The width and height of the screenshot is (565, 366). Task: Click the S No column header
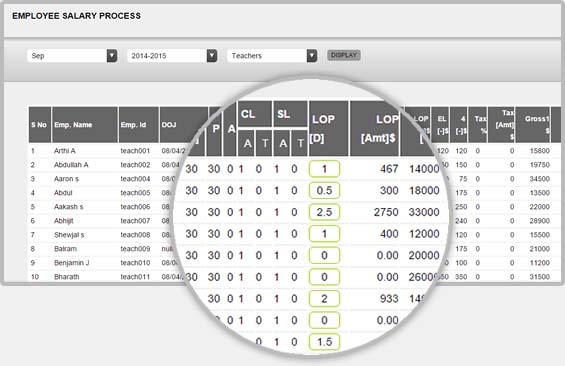click(x=40, y=125)
